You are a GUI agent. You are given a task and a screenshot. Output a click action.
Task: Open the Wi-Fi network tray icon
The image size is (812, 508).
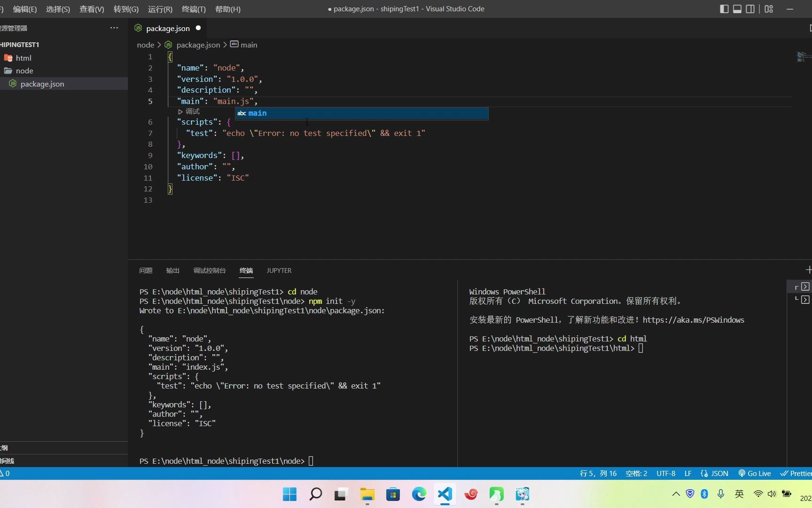click(x=758, y=494)
